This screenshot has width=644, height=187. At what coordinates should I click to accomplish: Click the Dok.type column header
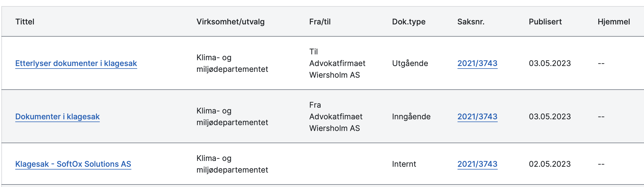coord(408,22)
